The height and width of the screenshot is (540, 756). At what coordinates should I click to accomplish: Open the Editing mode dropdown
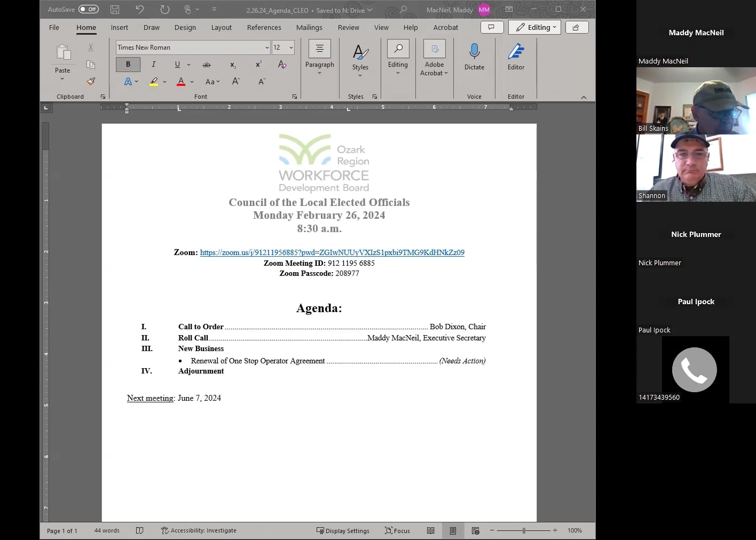click(534, 27)
